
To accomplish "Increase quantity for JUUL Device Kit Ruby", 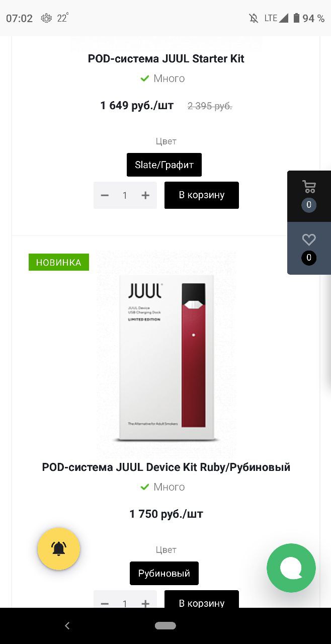I will [x=145, y=603].
